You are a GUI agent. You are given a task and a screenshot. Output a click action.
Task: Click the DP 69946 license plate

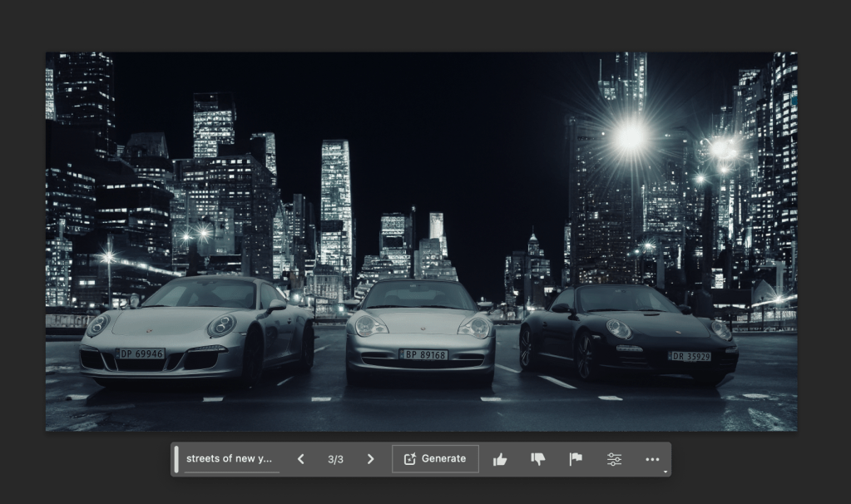[141, 353]
